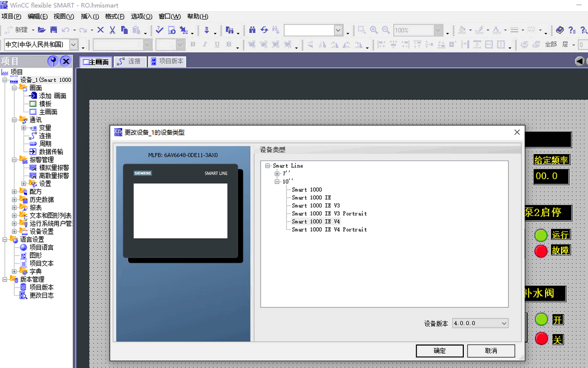Select Smart 1000 IE V4 device

coord(316,222)
